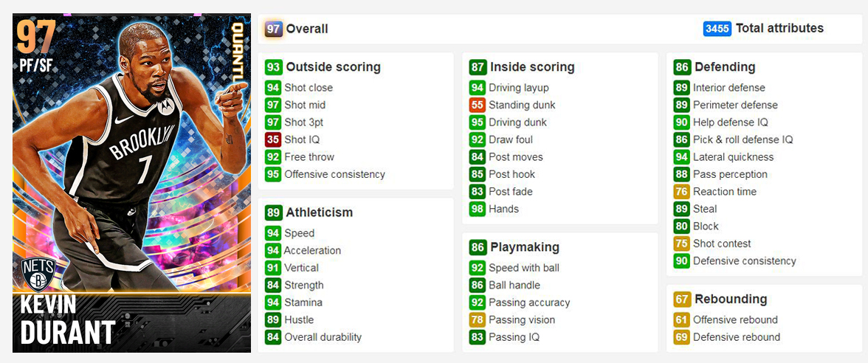868x363 pixels.
Task: Click the orange 55 Standing dunk badge
Action: point(477,105)
